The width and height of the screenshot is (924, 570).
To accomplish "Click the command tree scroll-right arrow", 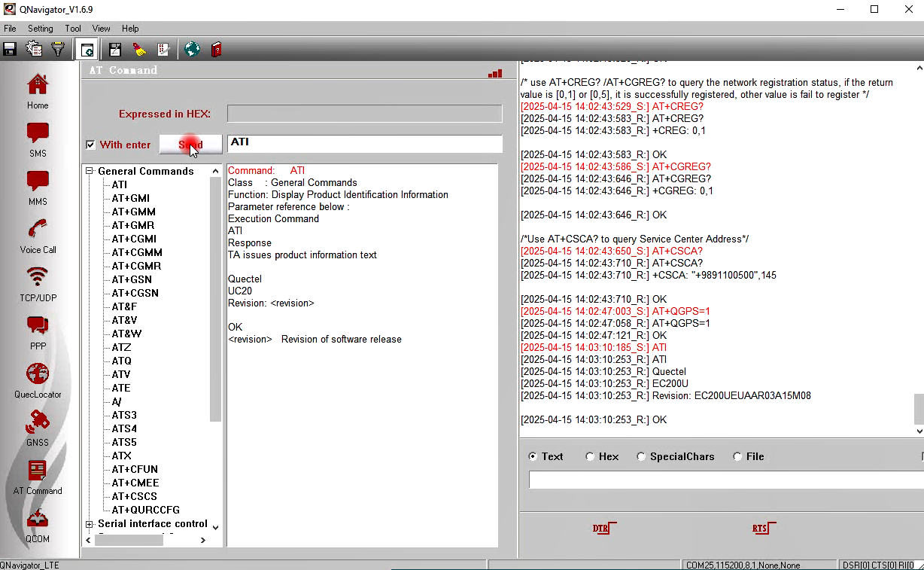I will [x=202, y=540].
